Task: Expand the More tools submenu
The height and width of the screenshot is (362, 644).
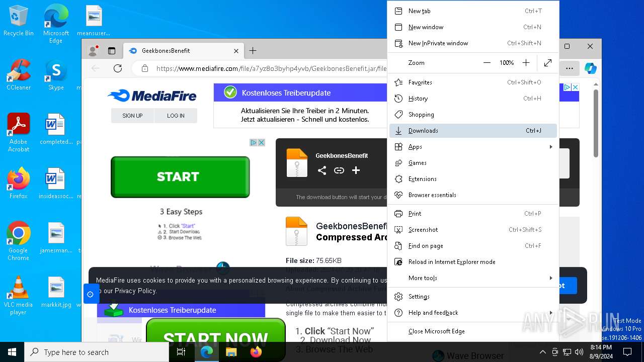Action: coord(473,278)
